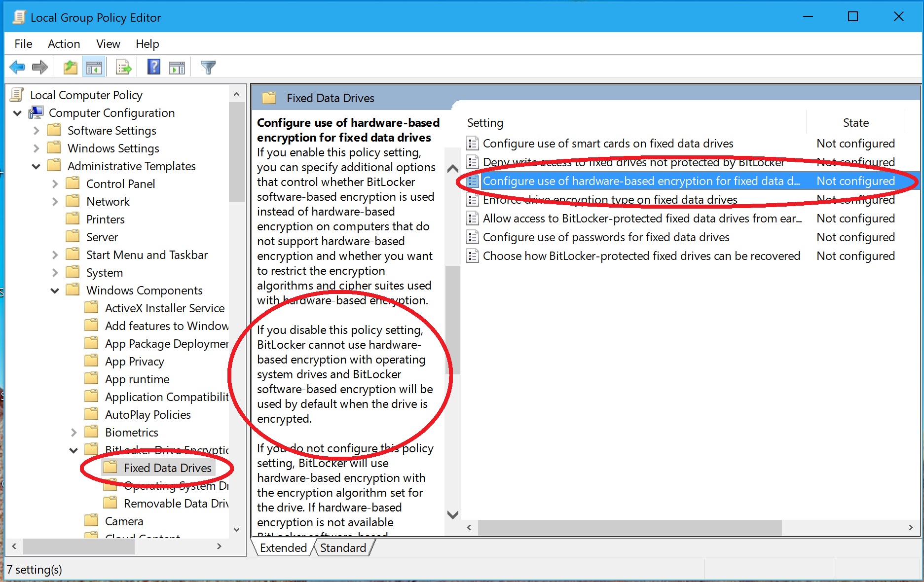Image resolution: width=924 pixels, height=582 pixels.
Task: Click folder icon of Biometrics node
Action: (92, 432)
